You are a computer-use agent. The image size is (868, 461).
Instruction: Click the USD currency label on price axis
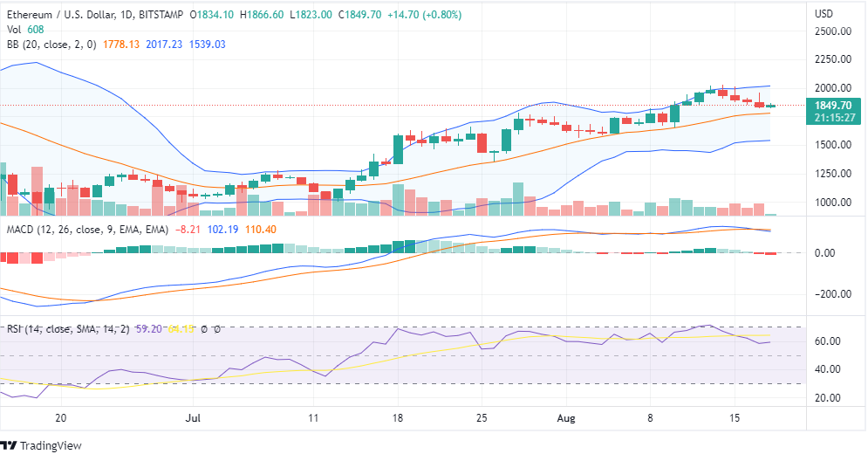pyautogui.click(x=823, y=14)
